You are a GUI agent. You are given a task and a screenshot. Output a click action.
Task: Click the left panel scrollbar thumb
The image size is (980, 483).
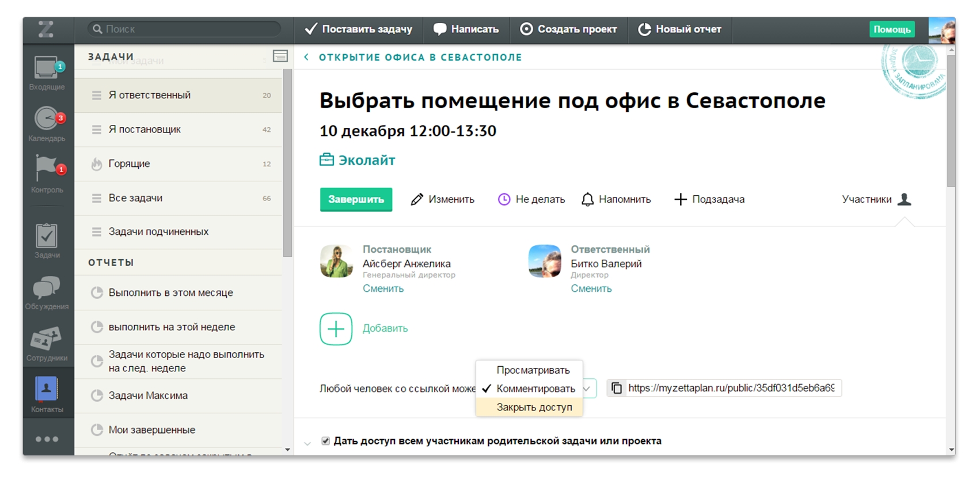tap(287, 163)
